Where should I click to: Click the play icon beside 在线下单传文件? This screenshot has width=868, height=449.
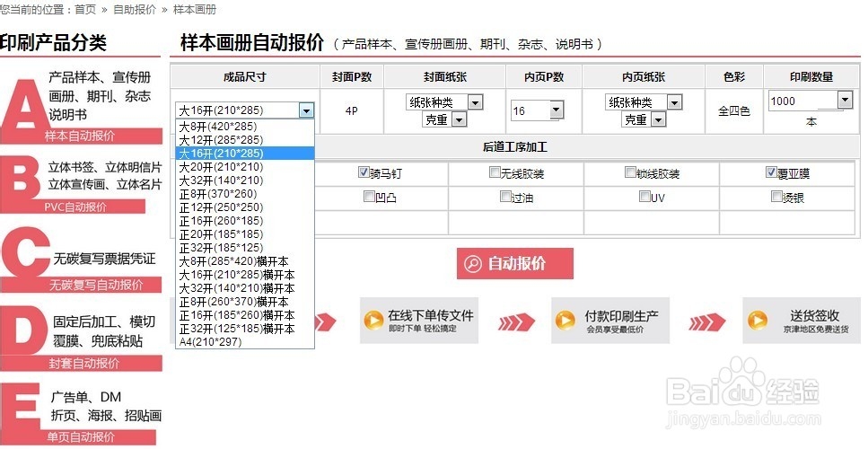pyautogui.click(x=373, y=320)
